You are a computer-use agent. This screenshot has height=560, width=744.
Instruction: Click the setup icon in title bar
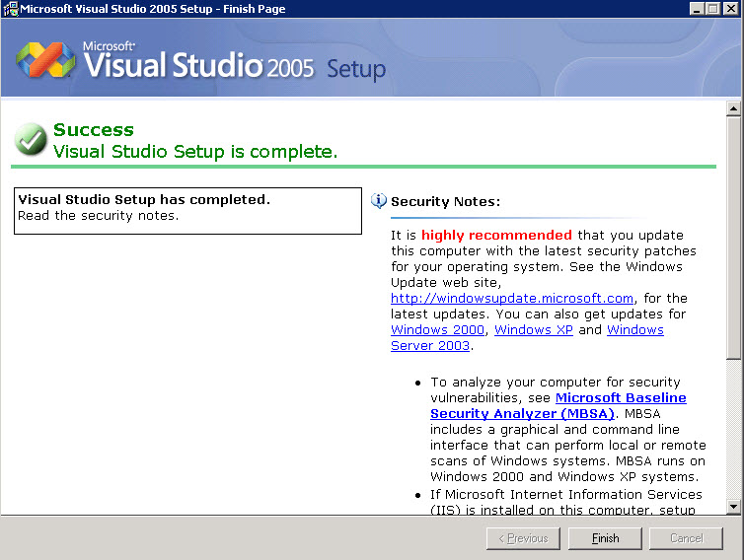pyautogui.click(x=11, y=9)
